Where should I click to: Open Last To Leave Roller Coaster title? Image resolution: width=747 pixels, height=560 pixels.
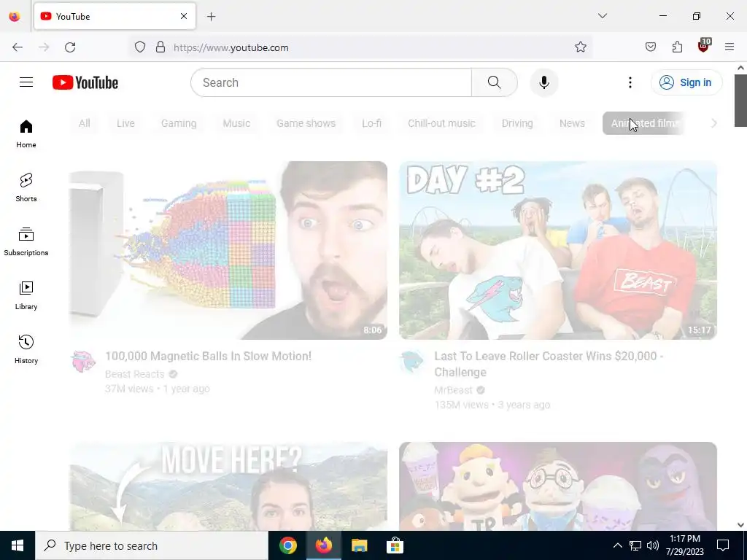pyautogui.click(x=549, y=365)
